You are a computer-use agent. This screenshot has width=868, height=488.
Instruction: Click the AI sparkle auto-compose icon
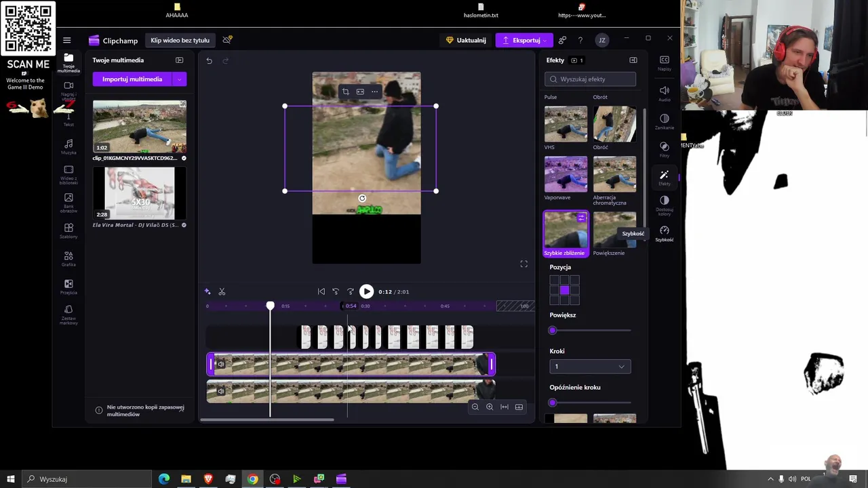point(208,291)
